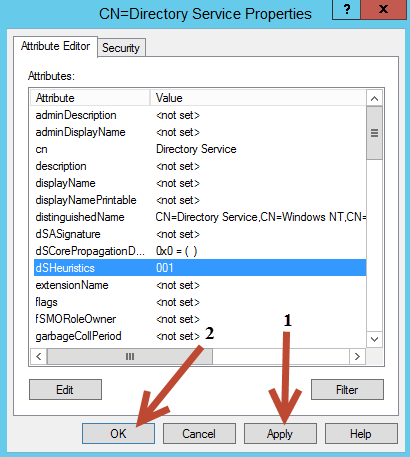Select the flags attribute row
This screenshot has height=457, width=410.
tap(200, 302)
